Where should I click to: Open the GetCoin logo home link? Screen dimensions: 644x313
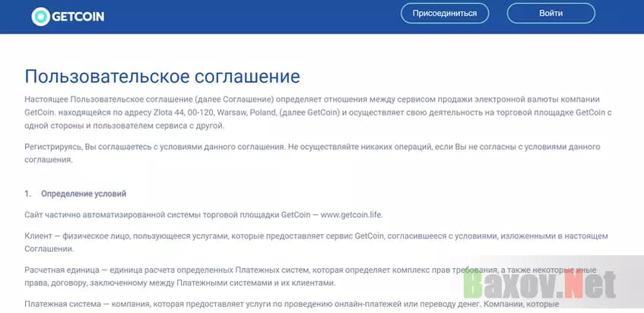pos(68,17)
